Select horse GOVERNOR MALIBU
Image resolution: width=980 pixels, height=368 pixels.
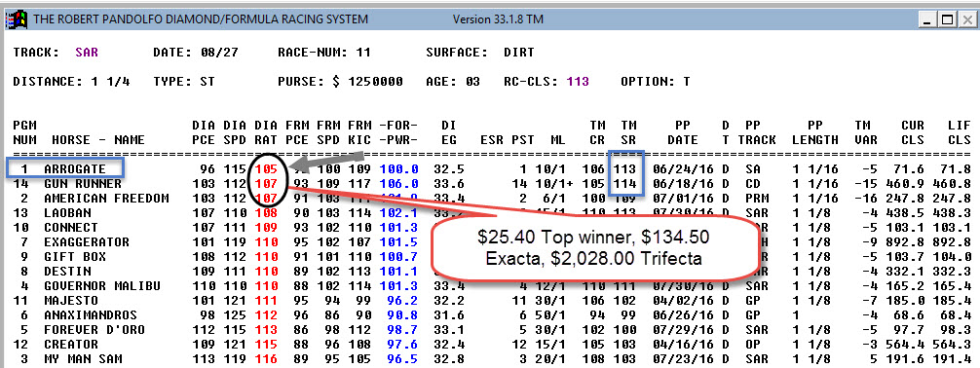pos(102,286)
